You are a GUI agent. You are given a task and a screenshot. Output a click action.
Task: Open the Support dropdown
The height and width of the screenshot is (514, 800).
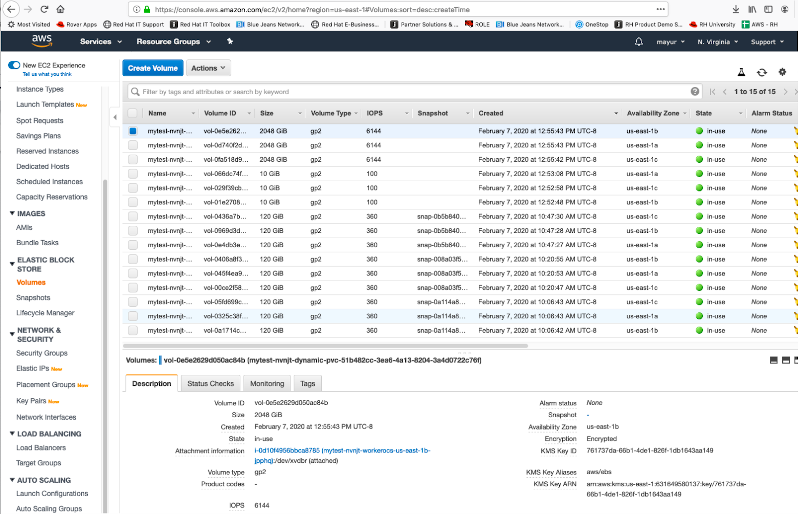(x=767, y=42)
